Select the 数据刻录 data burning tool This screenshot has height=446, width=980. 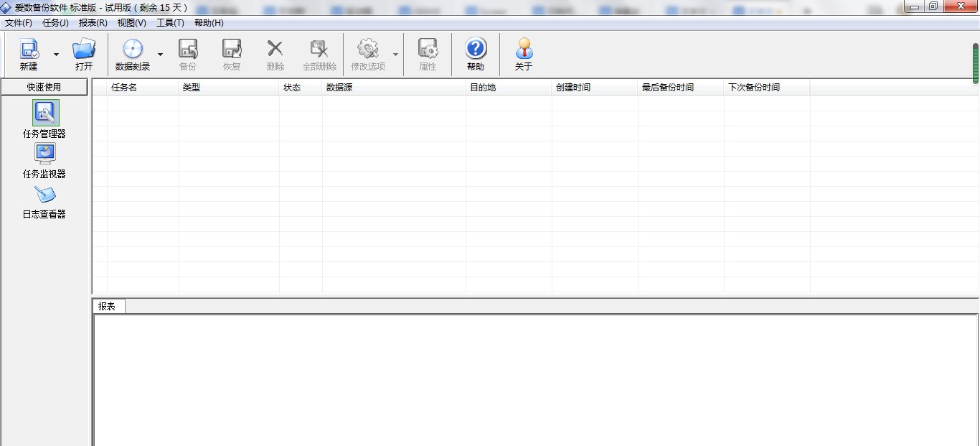point(133,50)
